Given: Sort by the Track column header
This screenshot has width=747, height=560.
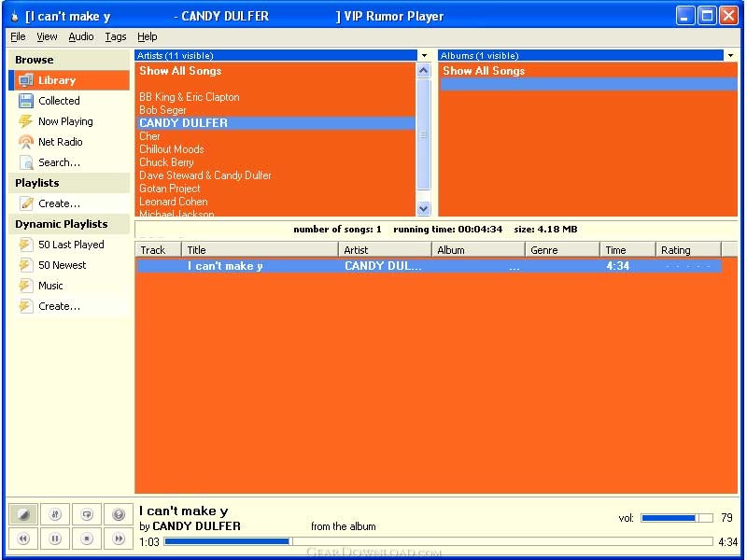Looking at the screenshot, I should (158, 249).
